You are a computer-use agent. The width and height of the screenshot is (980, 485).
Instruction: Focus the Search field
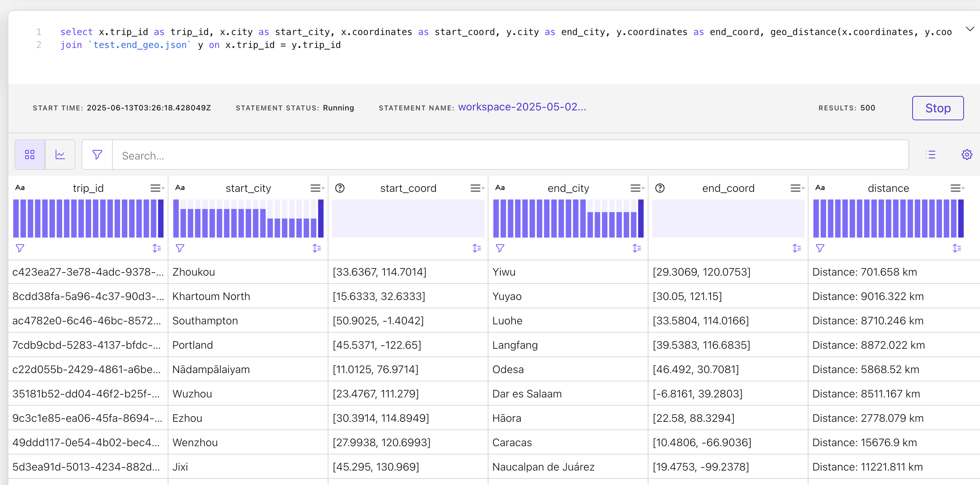tap(510, 155)
